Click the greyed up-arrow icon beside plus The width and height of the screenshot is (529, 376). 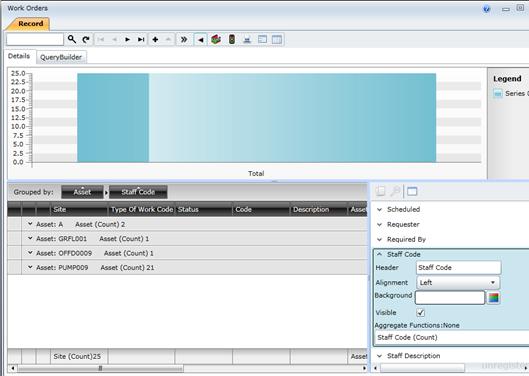(168, 39)
